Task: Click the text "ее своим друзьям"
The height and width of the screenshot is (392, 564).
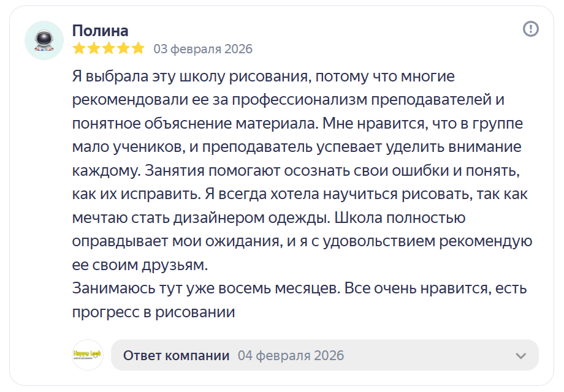Action: [x=140, y=265]
